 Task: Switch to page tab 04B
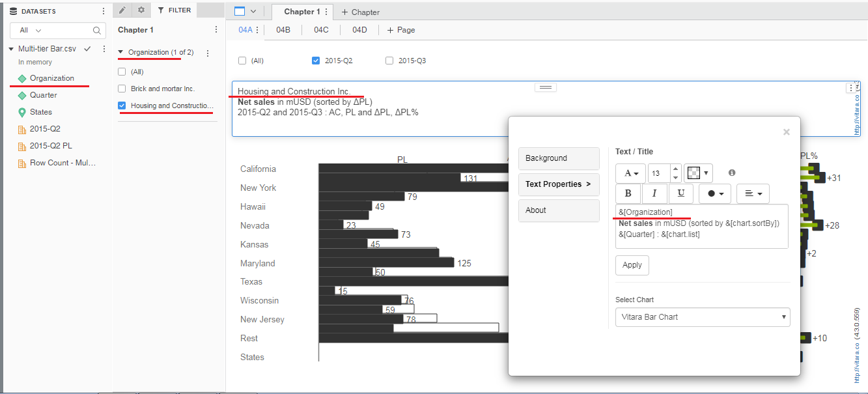(283, 29)
